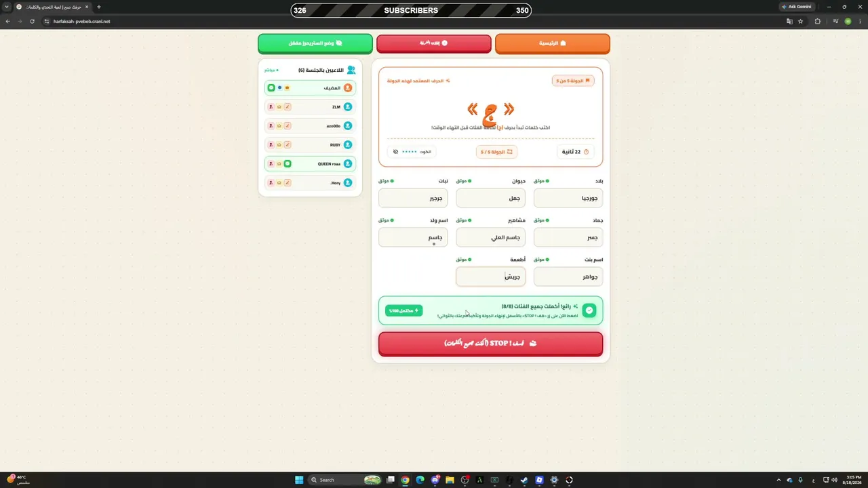Click the الجولة 5 / 5 round chip
This screenshot has width=868, height=488.
pyautogui.click(x=496, y=152)
